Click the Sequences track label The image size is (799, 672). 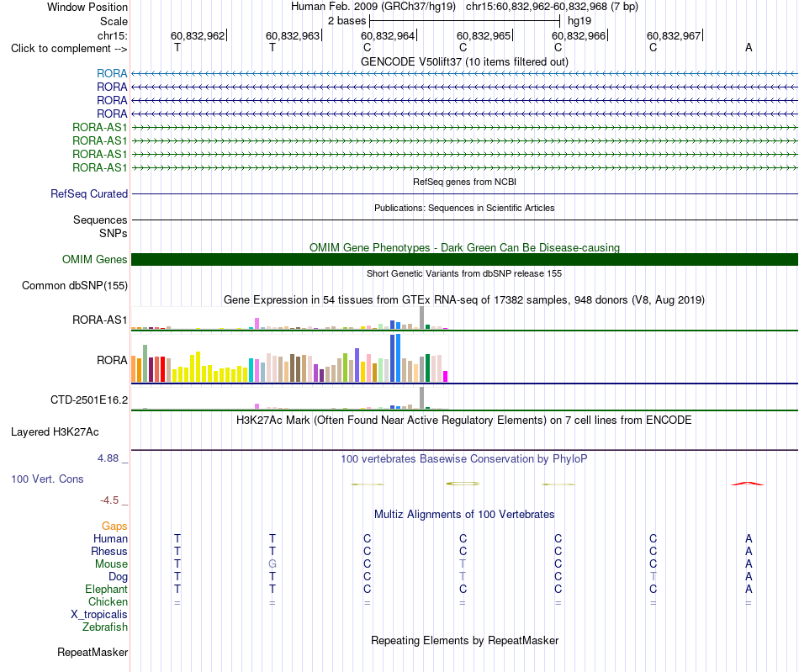(x=100, y=220)
